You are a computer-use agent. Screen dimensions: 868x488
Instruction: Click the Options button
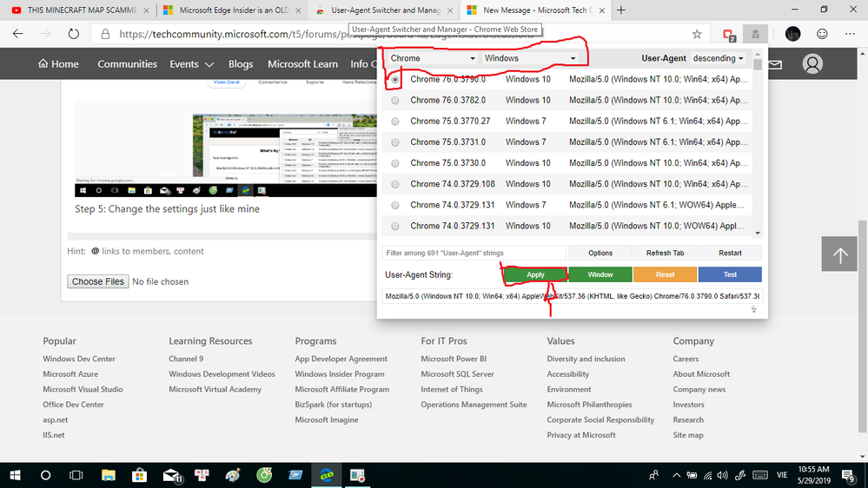pyautogui.click(x=600, y=253)
